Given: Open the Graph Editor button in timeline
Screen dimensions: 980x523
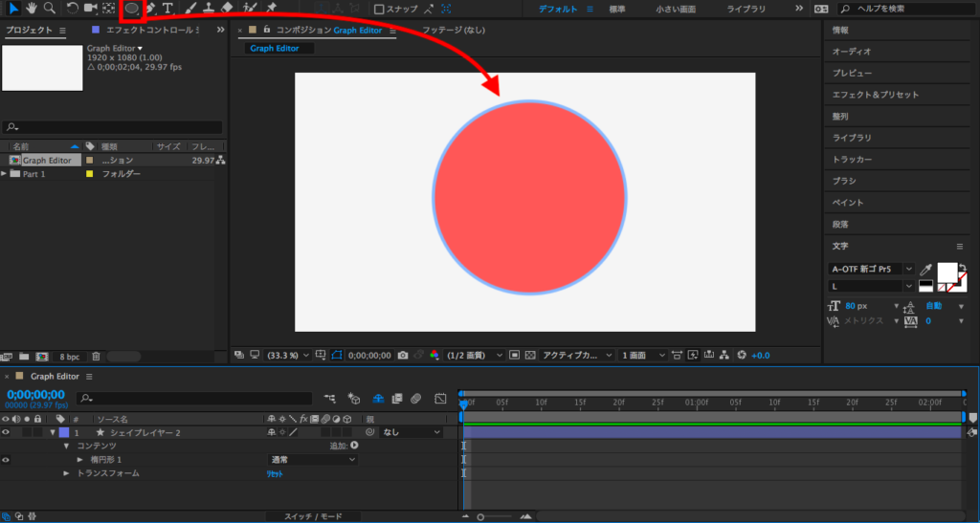Looking at the screenshot, I should [440, 398].
